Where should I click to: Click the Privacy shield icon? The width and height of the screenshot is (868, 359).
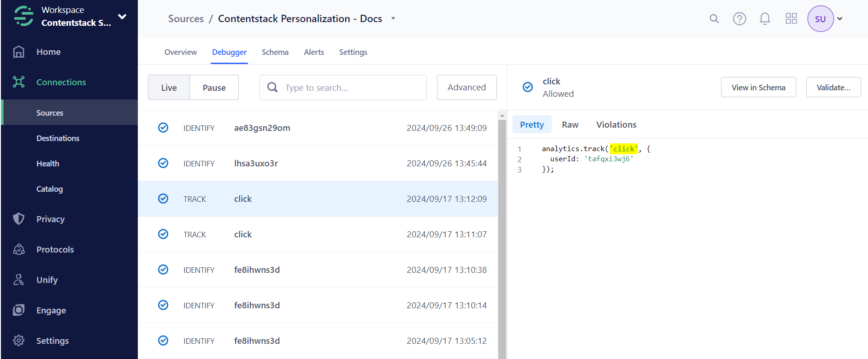coord(18,219)
